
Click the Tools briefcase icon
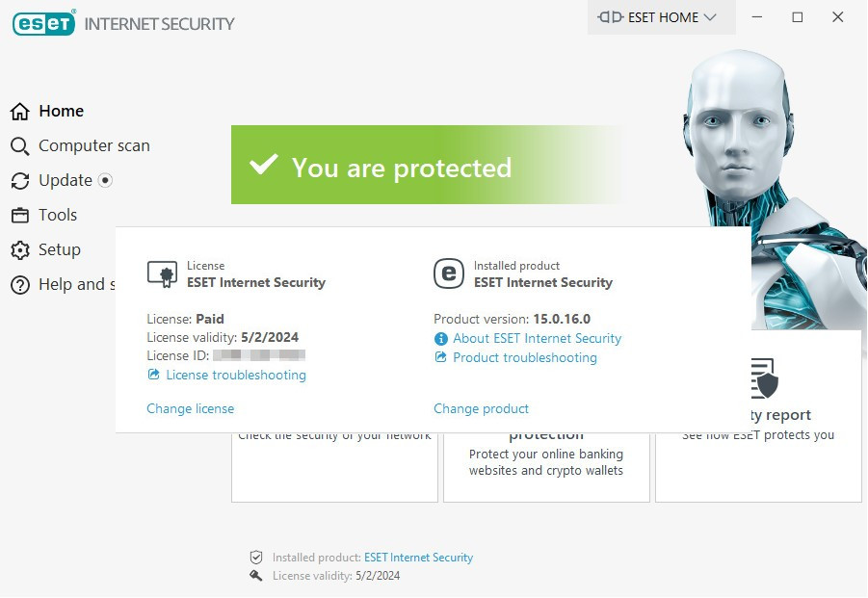tap(20, 215)
